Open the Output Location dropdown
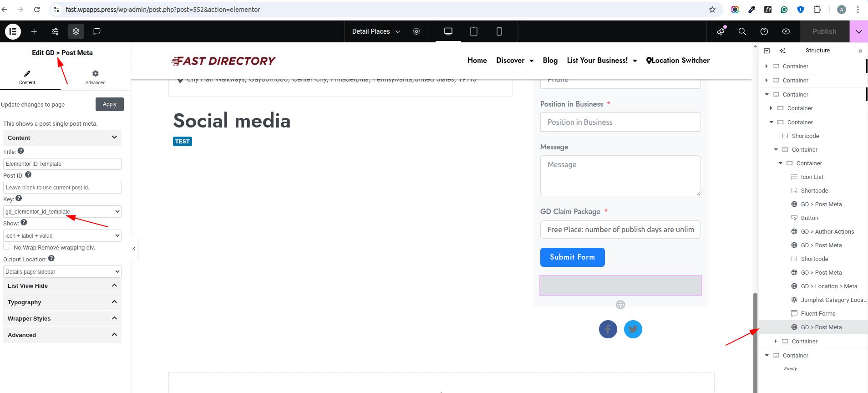This screenshot has width=868, height=393. pyautogui.click(x=62, y=271)
